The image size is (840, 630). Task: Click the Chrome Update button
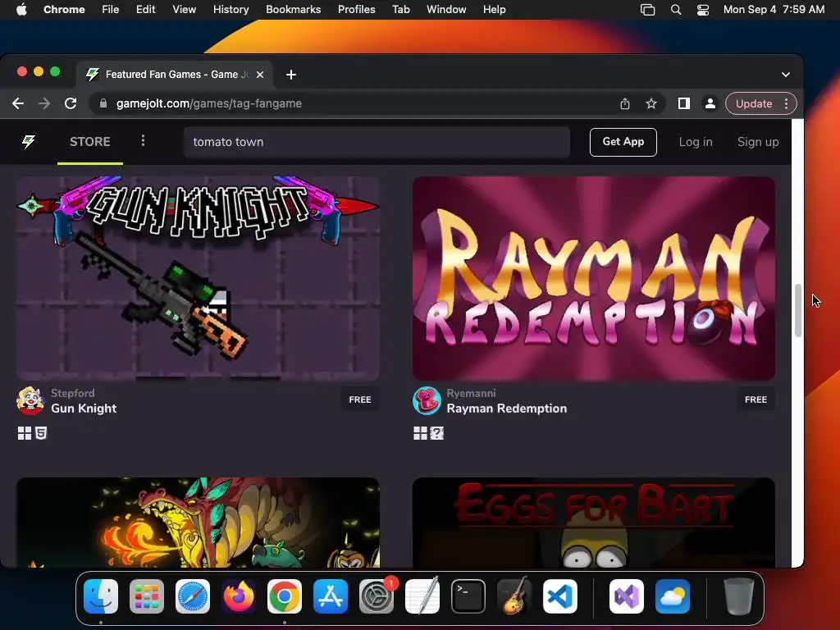[754, 103]
